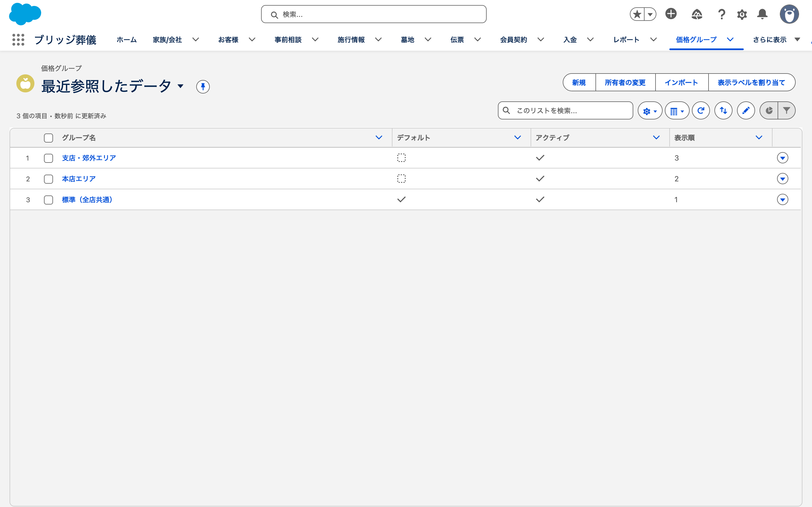Select checkbox for 支店・郊外エリア row
The image size is (812, 507).
click(x=48, y=158)
